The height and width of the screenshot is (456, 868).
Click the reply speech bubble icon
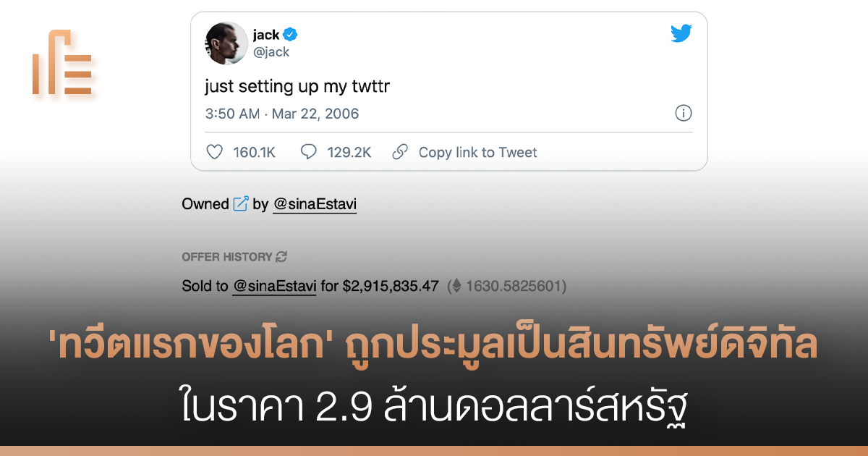tap(309, 152)
